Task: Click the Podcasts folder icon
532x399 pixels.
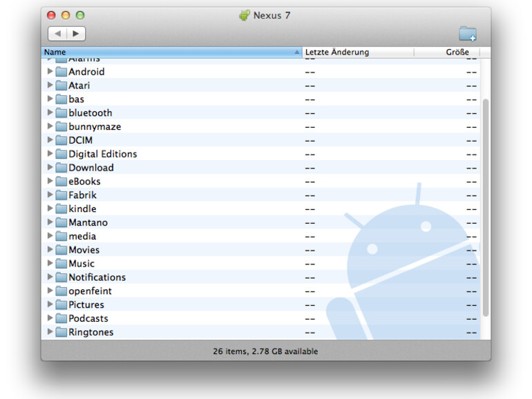Action: click(x=61, y=318)
